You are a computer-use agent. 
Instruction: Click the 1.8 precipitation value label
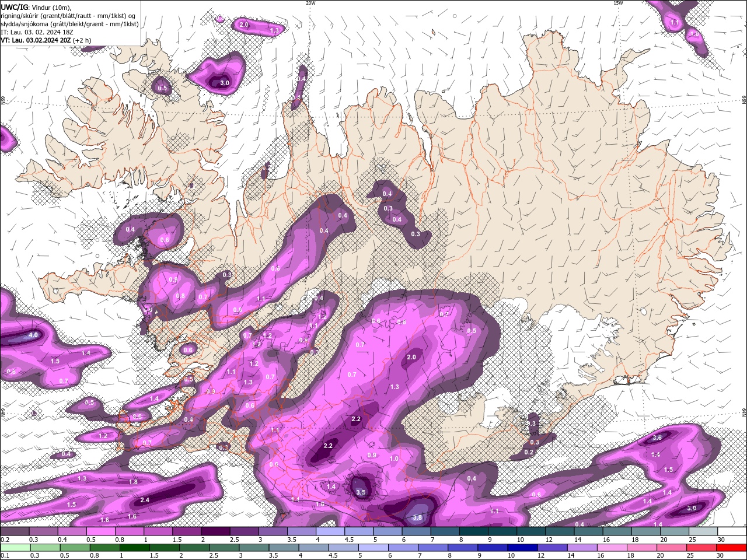tap(133, 482)
